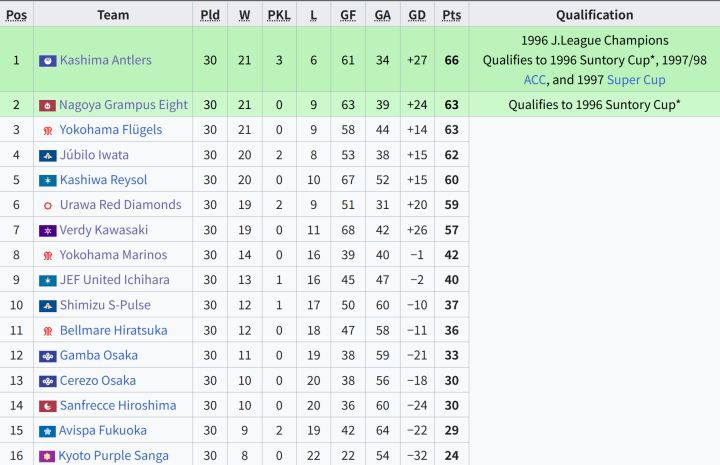Click the GD column header
This screenshot has height=465, width=720.
click(x=417, y=15)
